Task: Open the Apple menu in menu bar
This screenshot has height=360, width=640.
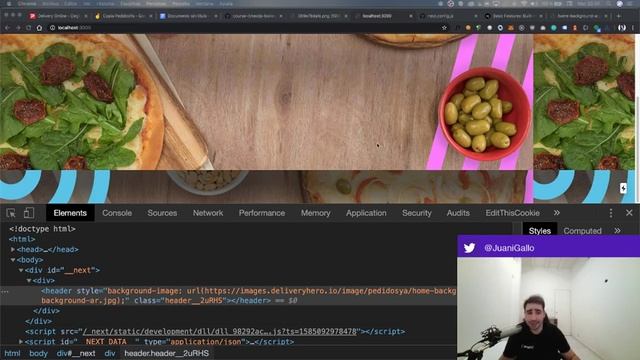Action: pyautogui.click(x=9, y=4)
